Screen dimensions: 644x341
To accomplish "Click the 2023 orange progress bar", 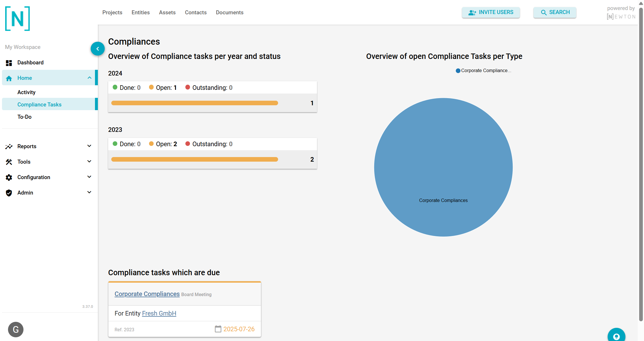I will tap(195, 159).
